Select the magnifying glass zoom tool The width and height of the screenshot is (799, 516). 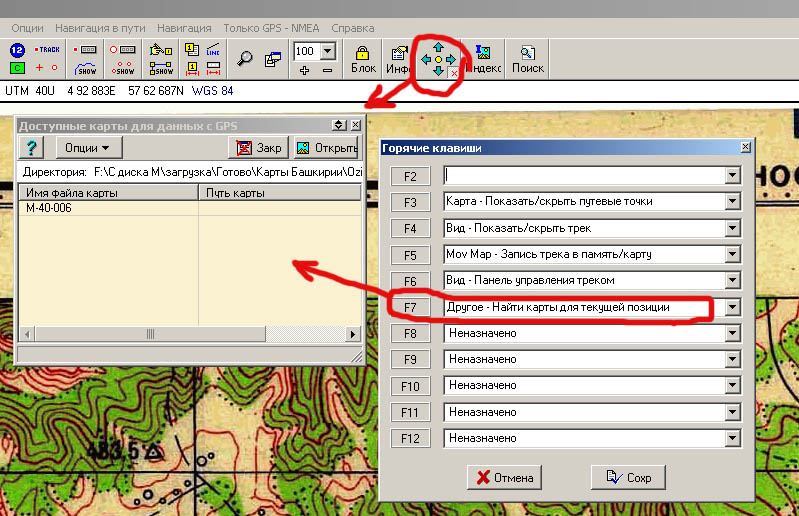245,58
